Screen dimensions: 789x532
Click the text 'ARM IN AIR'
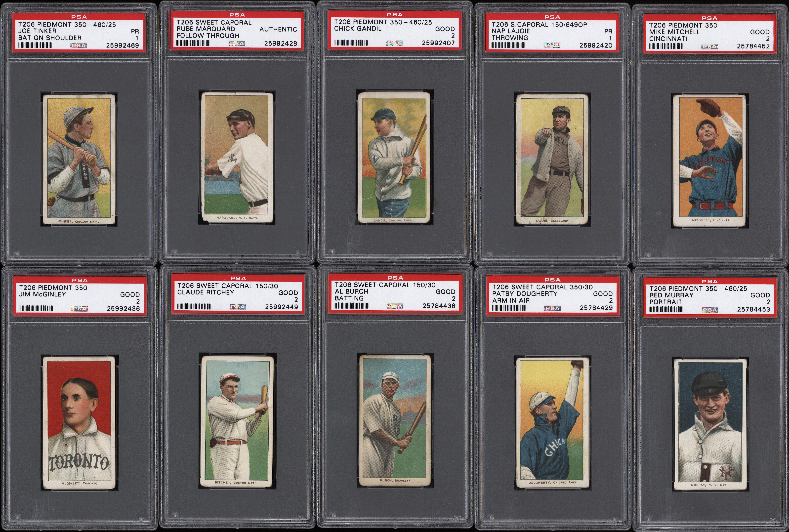511,301
